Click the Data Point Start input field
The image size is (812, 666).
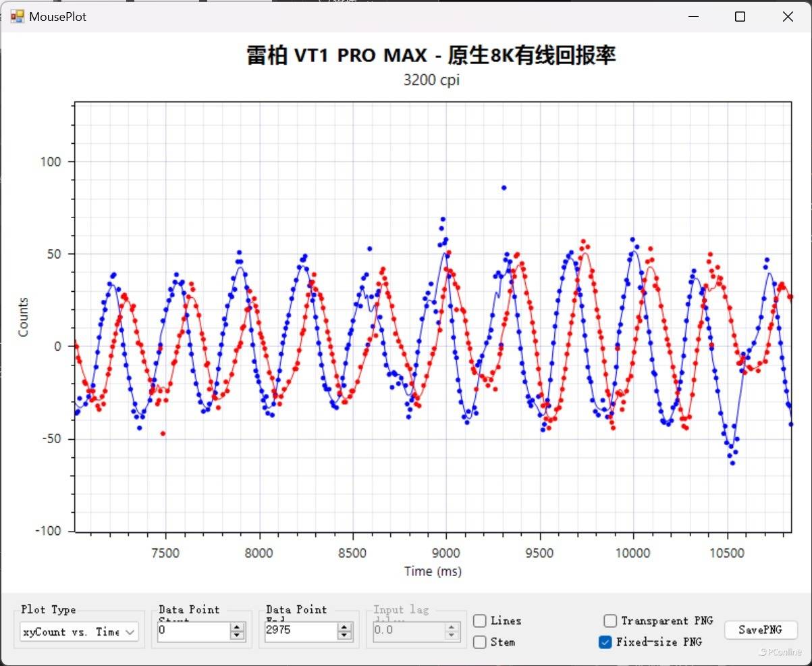coord(194,631)
